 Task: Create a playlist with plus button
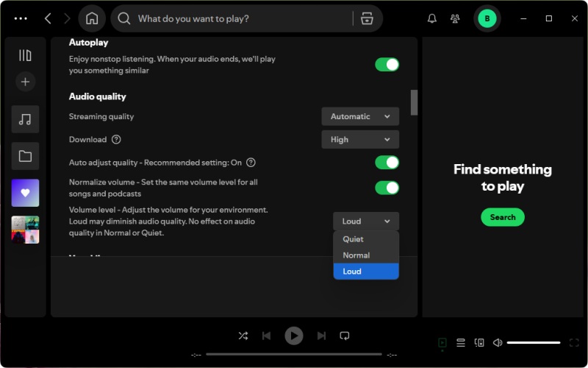[25, 82]
